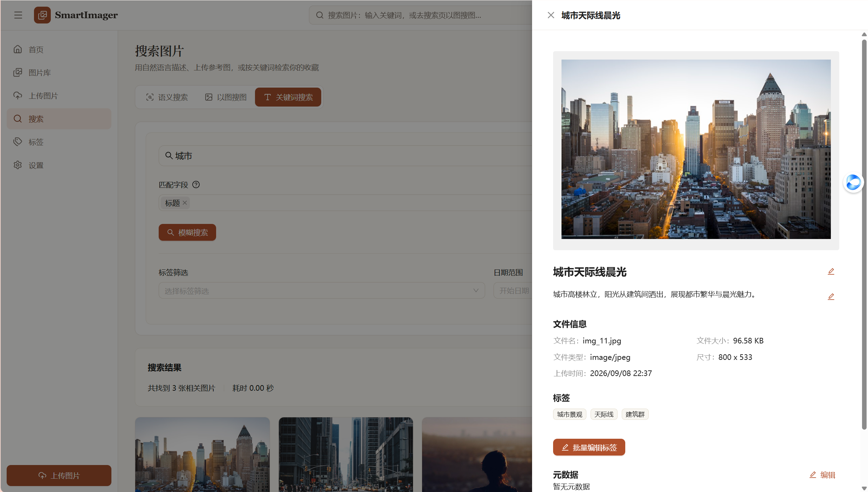
Task: Click the dimensions value 800 x 533
Action: (735, 357)
